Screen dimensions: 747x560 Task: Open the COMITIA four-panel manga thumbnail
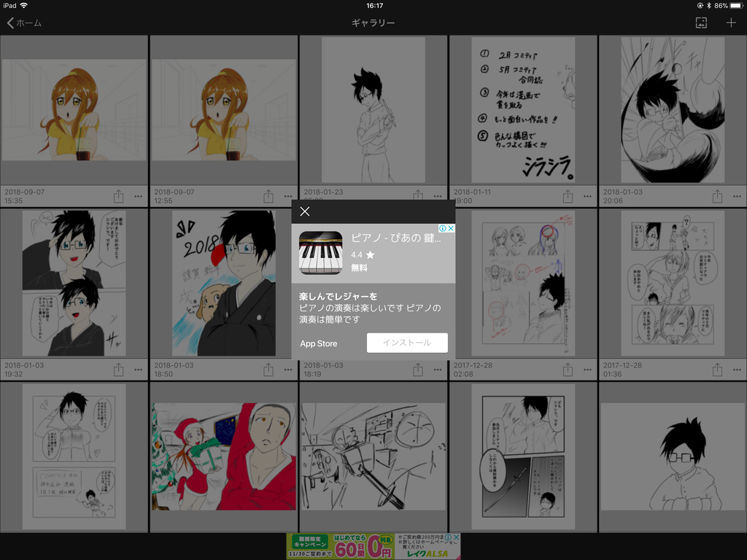click(74, 456)
